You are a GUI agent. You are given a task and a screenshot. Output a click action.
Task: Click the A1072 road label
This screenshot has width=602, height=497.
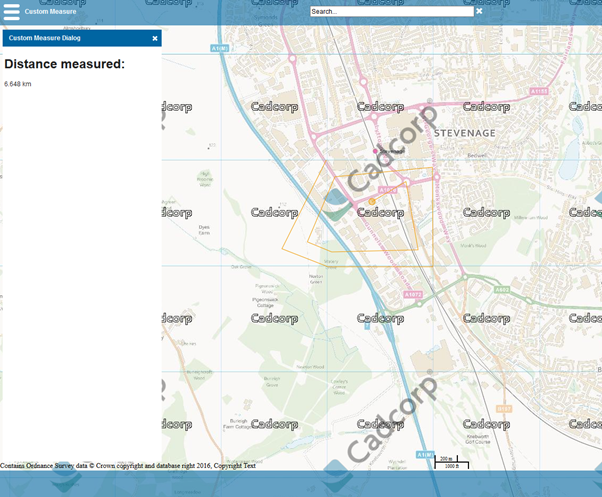pos(413,294)
